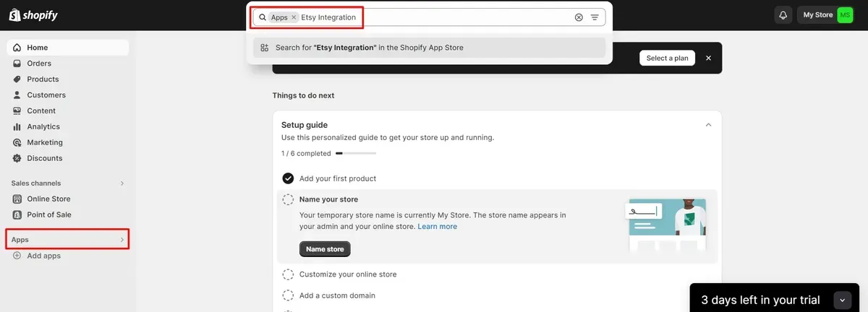Open the notifications bell
Image resolution: width=868 pixels, height=312 pixels.
click(783, 15)
